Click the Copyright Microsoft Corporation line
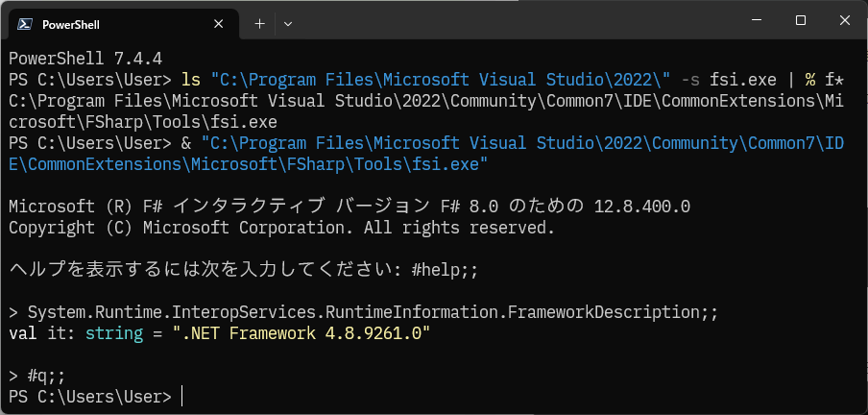 [x=281, y=228]
